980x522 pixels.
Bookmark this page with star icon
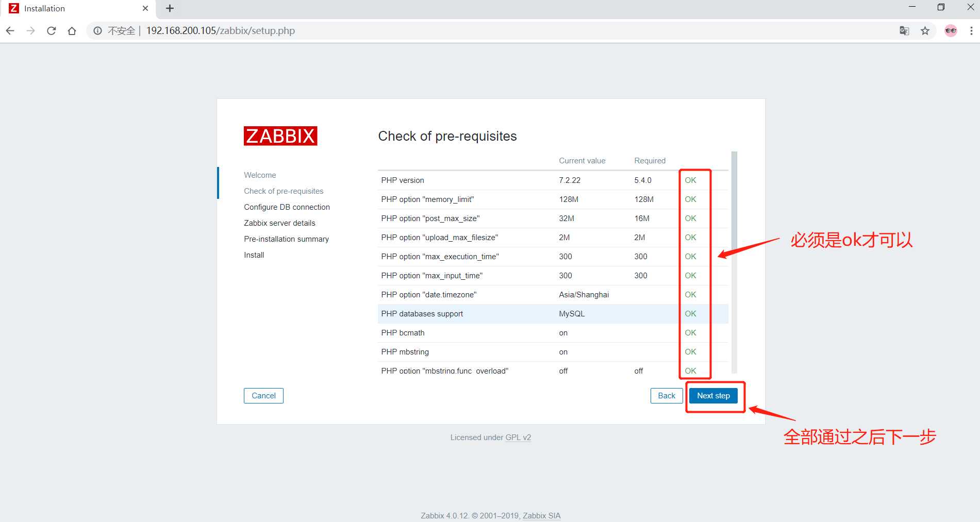tap(925, 31)
